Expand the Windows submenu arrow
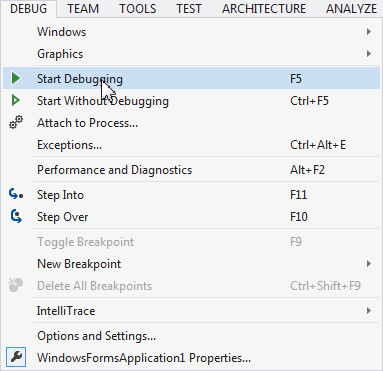Image resolution: width=383 pixels, height=371 pixels. pyautogui.click(x=368, y=32)
